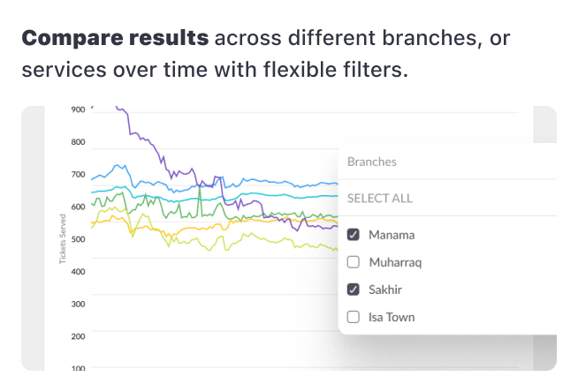This screenshot has height=392, width=578.
Task: Enable the Muharraq branch checkbox
Action: [354, 262]
